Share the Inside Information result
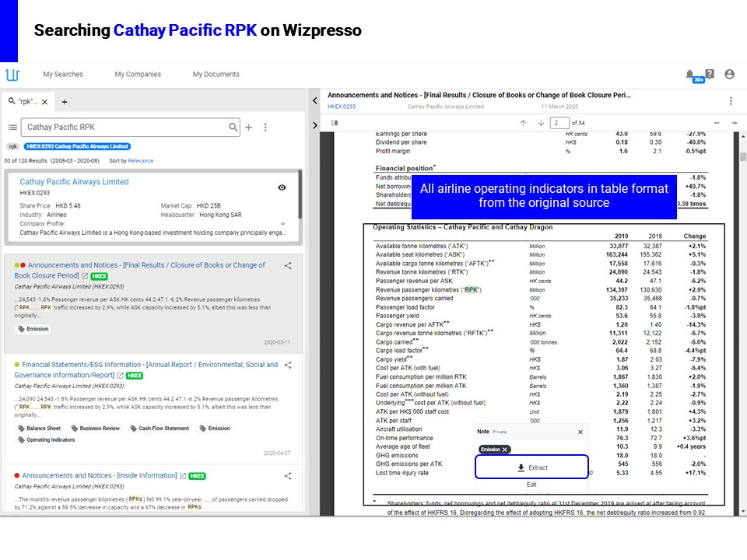Screen dimensions: 747x560 (288, 476)
